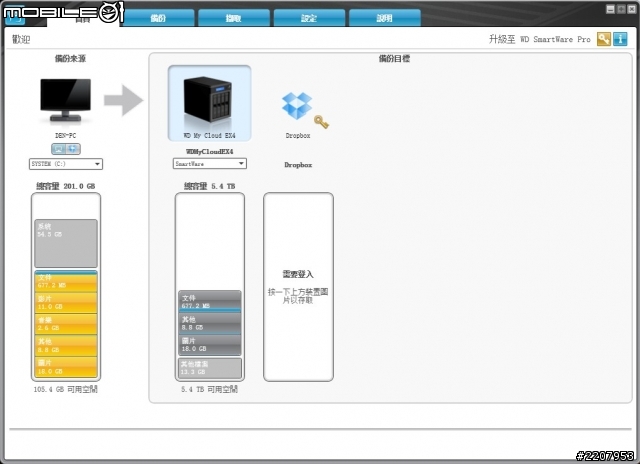The width and height of the screenshot is (640, 464).
Task: Toggle the Dropbox cloud source view button
Action: (73, 149)
